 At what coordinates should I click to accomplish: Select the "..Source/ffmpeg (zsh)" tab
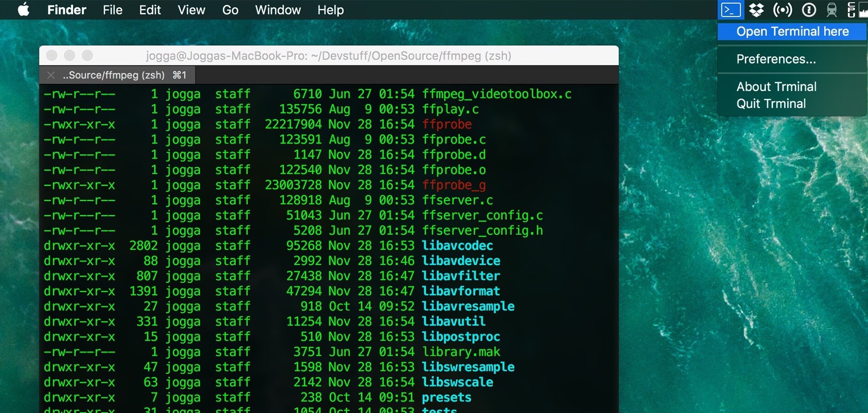117,75
